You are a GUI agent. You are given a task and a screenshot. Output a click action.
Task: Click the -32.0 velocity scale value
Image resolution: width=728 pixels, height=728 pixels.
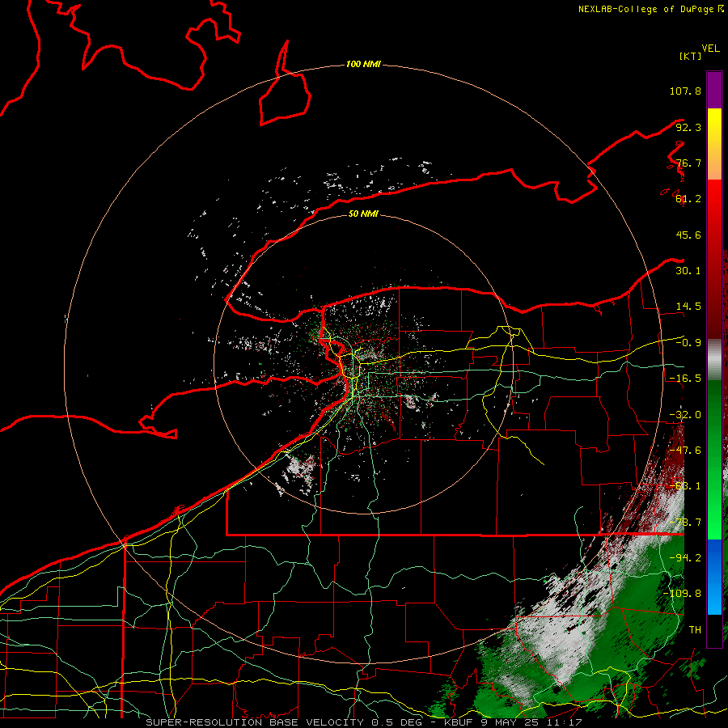[685, 415]
